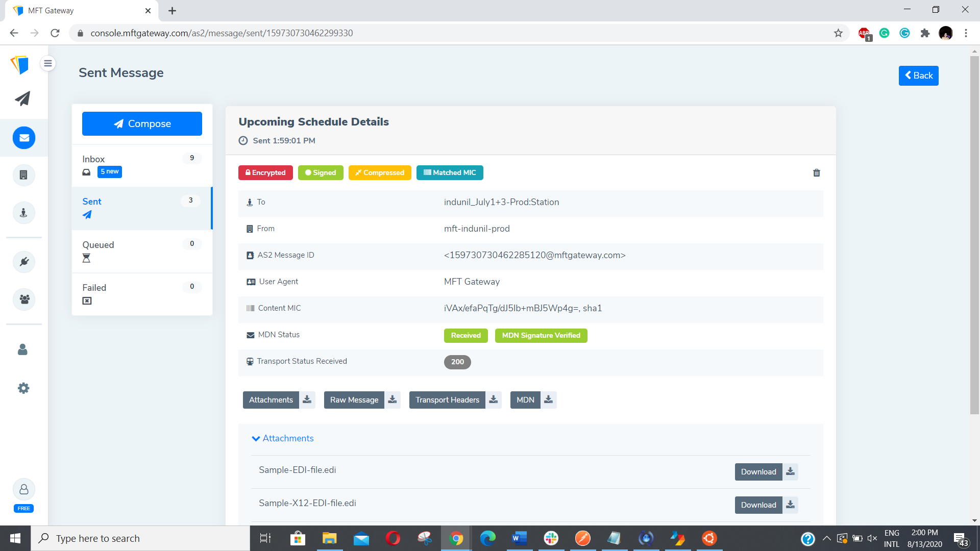
Task: Click the MDN button
Action: pos(525,399)
